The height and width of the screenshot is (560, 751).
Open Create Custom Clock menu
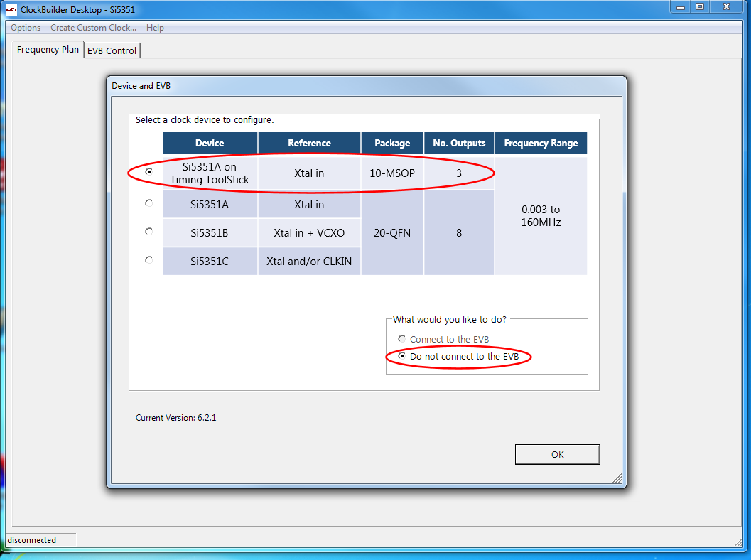[93, 28]
